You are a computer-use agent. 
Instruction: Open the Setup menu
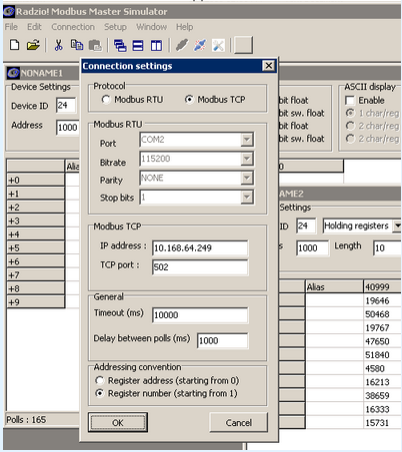pyautogui.click(x=115, y=27)
